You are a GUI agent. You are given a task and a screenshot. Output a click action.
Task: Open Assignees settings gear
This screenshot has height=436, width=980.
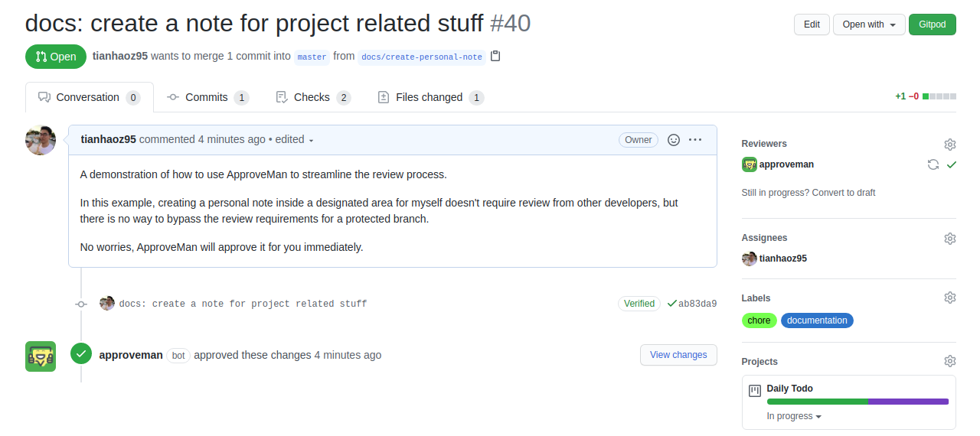pos(950,239)
